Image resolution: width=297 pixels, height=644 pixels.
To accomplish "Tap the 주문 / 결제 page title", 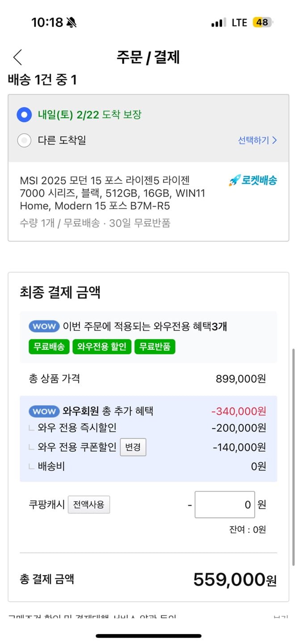I will coord(148,57).
